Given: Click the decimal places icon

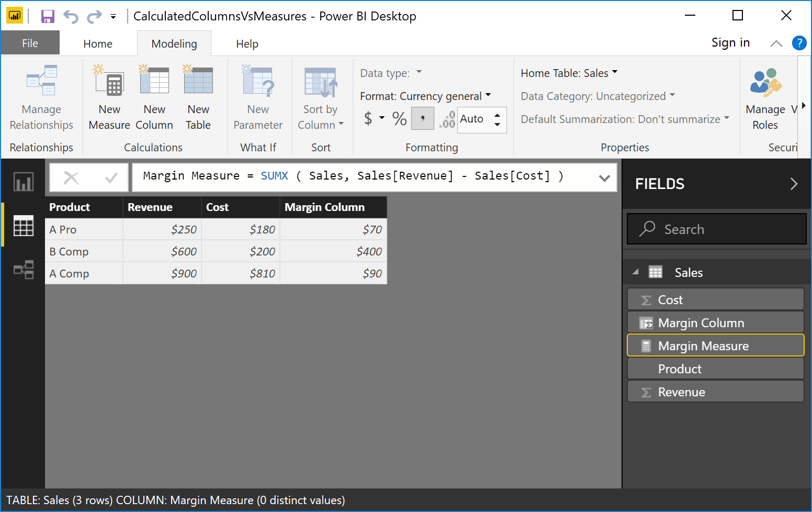Looking at the screenshot, I should 447,119.
